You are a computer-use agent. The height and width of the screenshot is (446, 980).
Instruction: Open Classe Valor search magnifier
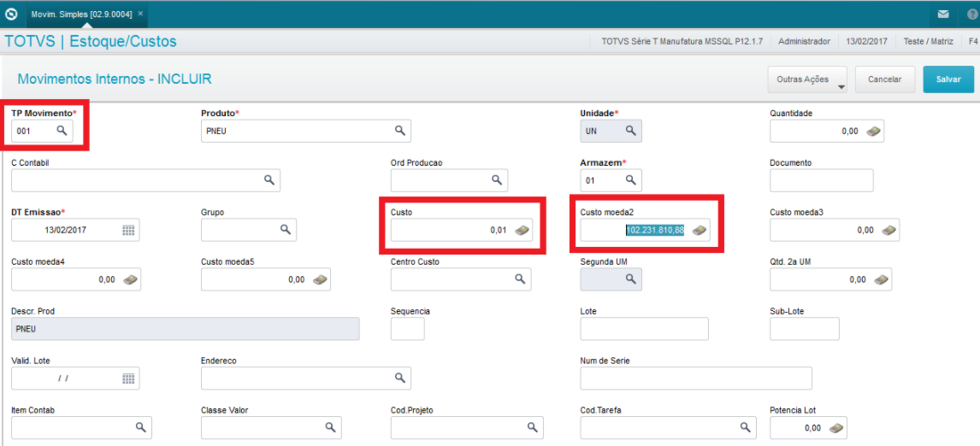330,427
